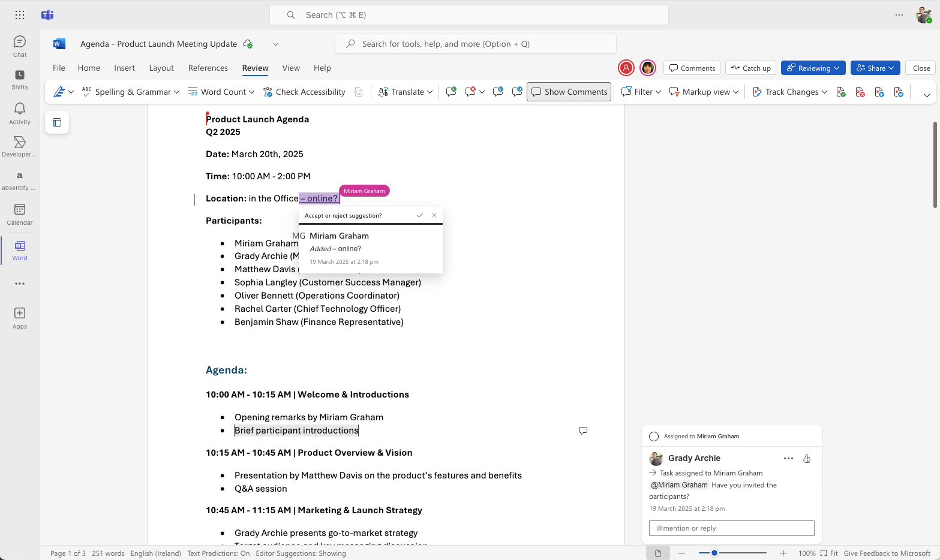Go to next tracked change icon
940x560 pixels.
899,92
